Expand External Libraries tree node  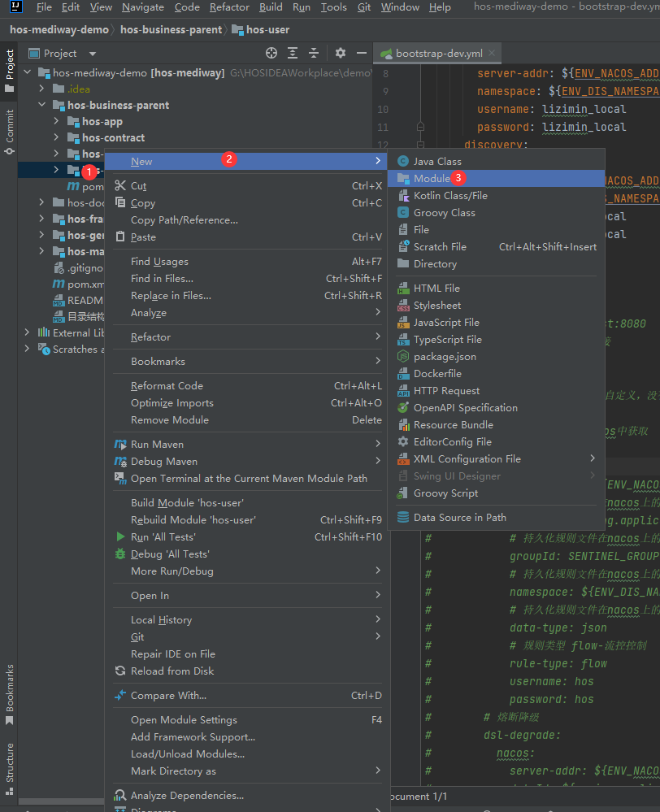(x=27, y=332)
